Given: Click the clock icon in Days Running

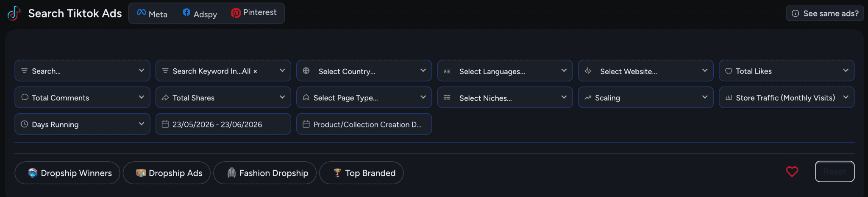Looking at the screenshot, I should [25, 124].
